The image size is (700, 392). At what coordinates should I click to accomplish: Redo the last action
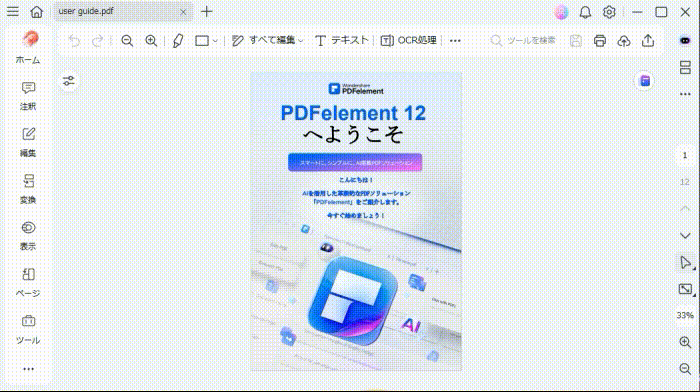[97, 41]
